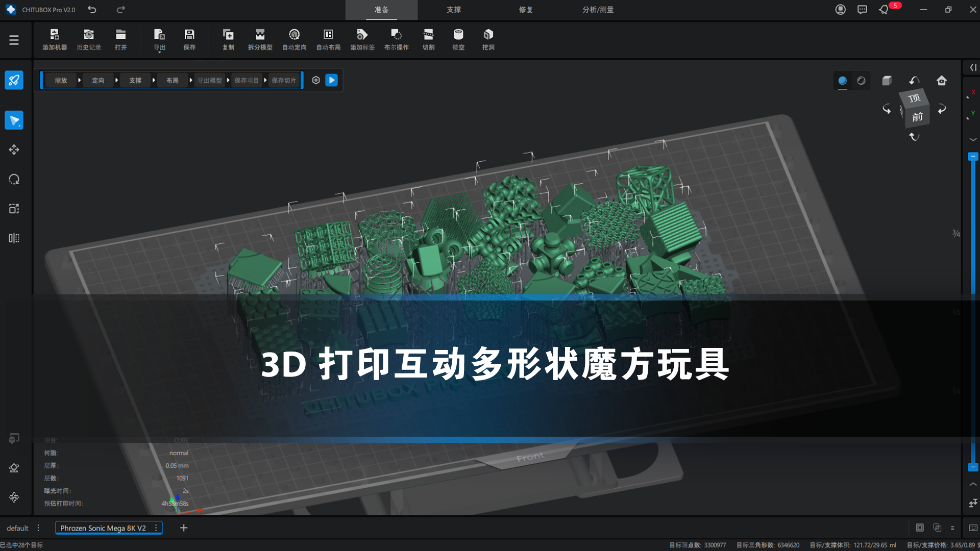980x551 pixels.
Task: Click the 顶 top face of the view cube
Action: click(x=914, y=98)
